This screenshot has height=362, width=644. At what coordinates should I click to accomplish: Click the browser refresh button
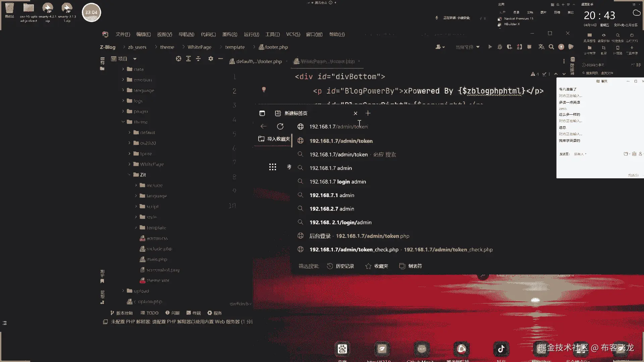pyautogui.click(x=280, y=126)
